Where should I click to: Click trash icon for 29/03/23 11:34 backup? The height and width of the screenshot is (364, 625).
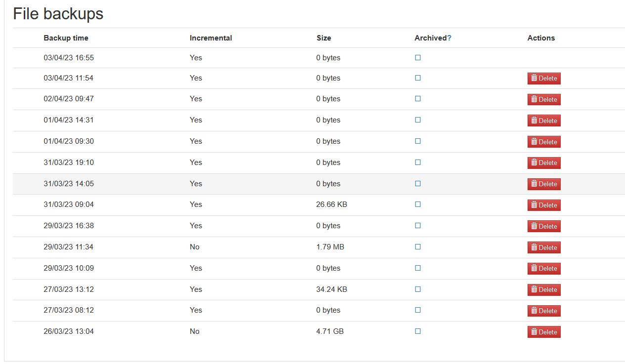534,247
